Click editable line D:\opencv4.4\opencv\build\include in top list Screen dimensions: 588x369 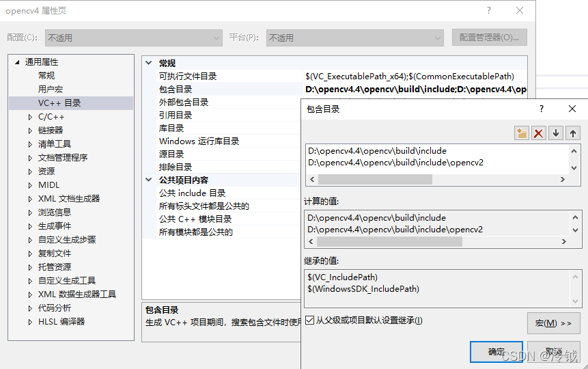pyautogui.click(x=377, y=151)
